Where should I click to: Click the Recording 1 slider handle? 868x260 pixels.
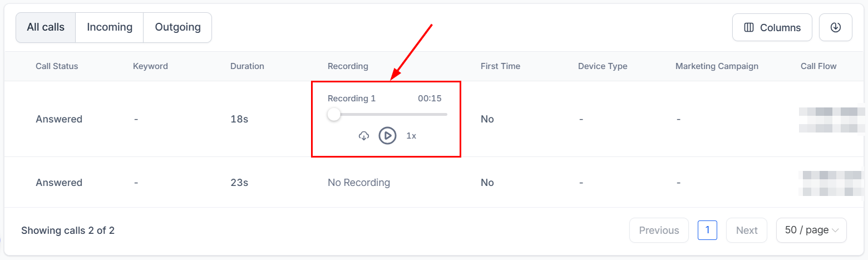point(334,114)
